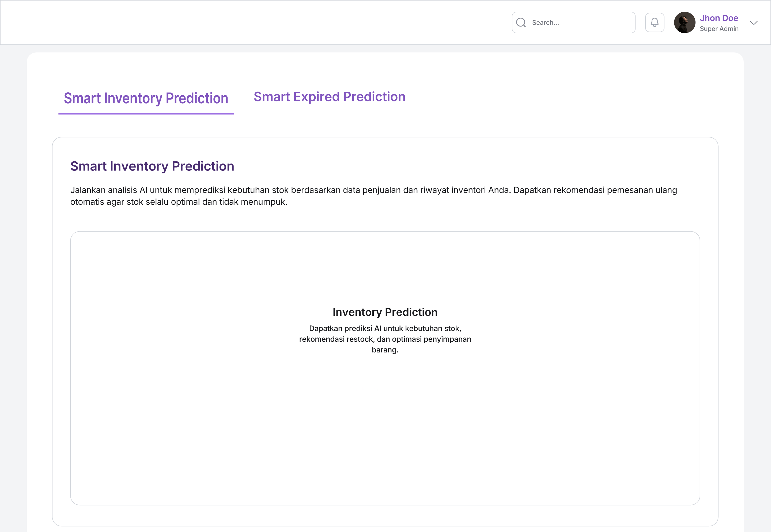The height and width of the screenshot is (532, 771).
Task: Expand the account menu beside Super Admin
Action: 754,23
